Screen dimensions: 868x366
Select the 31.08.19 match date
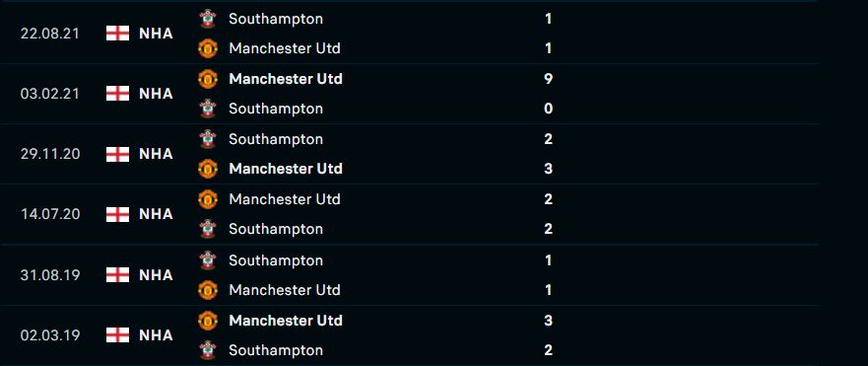[x=50, y=275]
